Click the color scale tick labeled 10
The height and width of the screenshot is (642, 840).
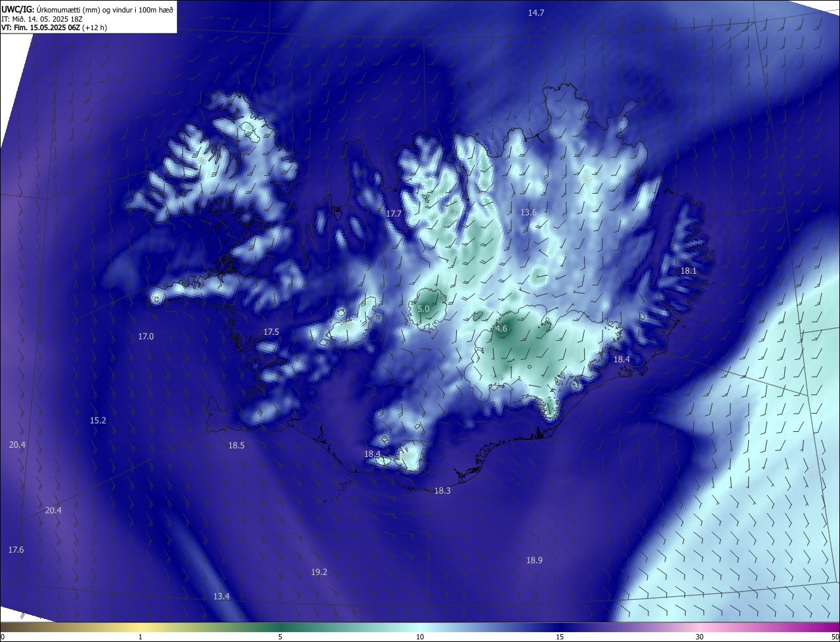click(420, 637)
